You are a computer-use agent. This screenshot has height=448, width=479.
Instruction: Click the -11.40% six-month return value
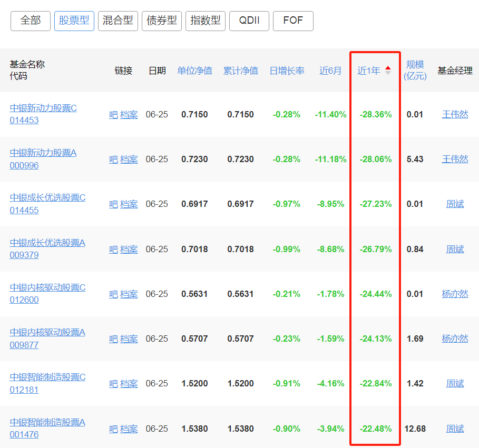[330, 114]
